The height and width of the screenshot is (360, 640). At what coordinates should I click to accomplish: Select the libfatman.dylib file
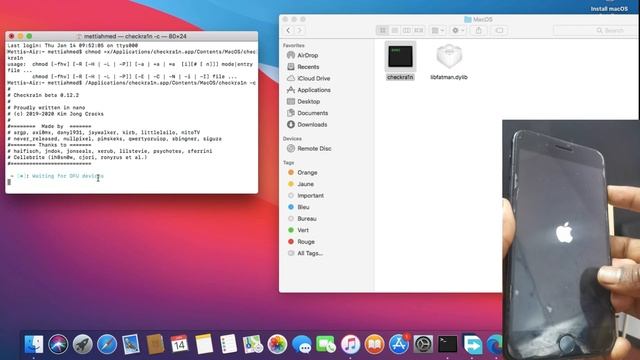449,62
